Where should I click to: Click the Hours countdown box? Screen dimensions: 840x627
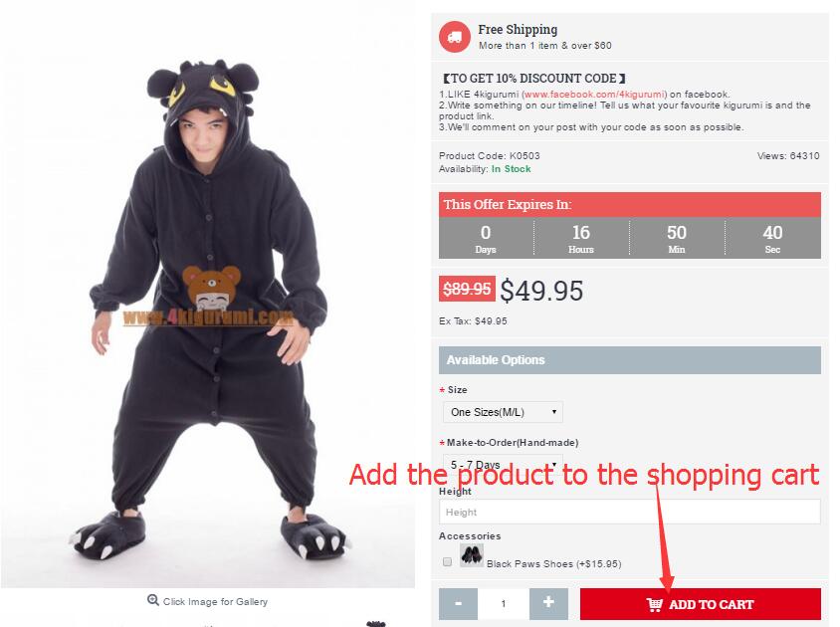pyautogui.click(x=581, y=238)
